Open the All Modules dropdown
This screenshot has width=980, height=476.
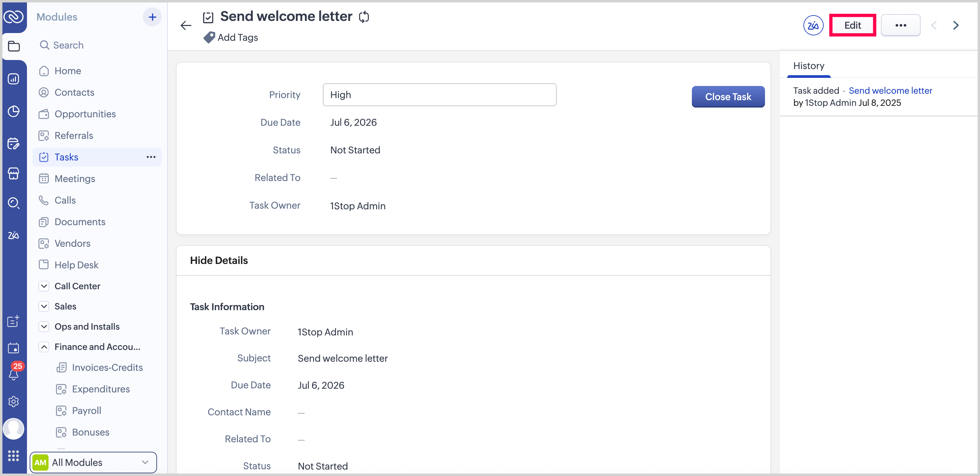tap(94, 462)
